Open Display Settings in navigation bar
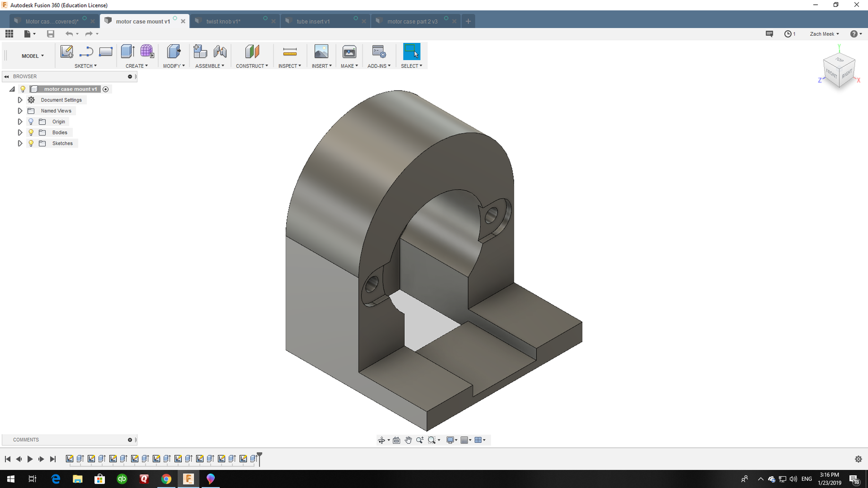The image size is (868, 488). 450,440
